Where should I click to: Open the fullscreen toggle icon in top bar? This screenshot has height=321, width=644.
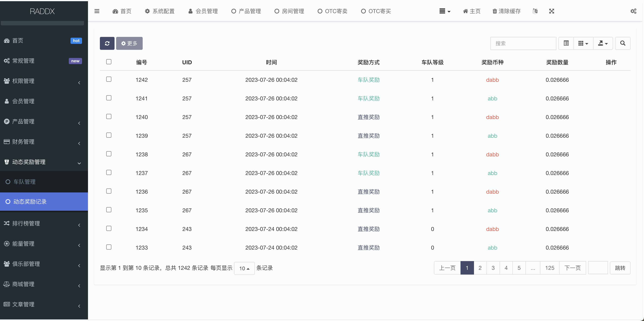click(x=551, y=11)
